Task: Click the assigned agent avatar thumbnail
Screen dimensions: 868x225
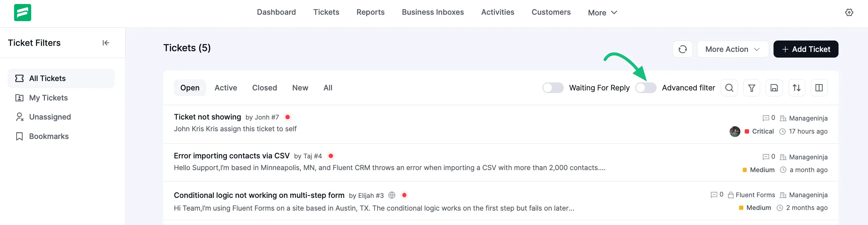Action: point(735,131)
